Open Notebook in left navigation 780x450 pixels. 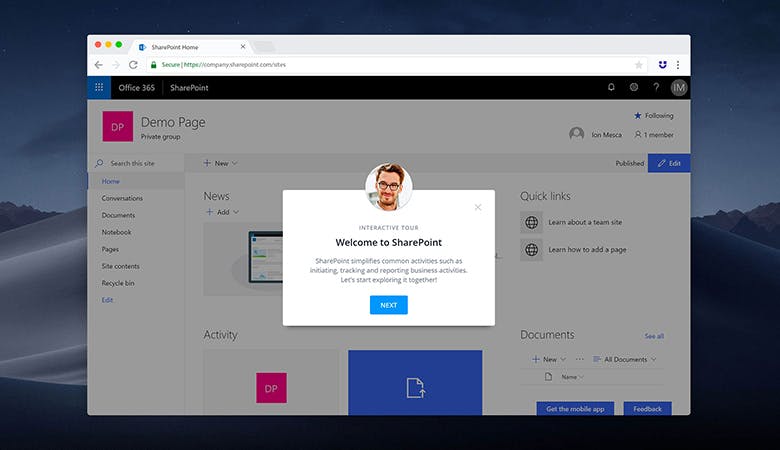[116, 232]
